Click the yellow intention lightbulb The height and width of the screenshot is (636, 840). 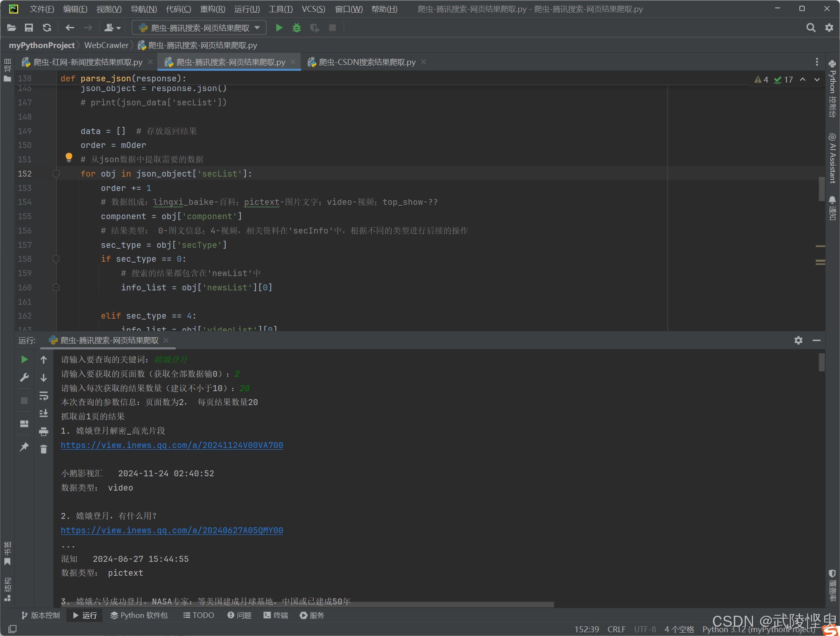click(x=69, y=158)
